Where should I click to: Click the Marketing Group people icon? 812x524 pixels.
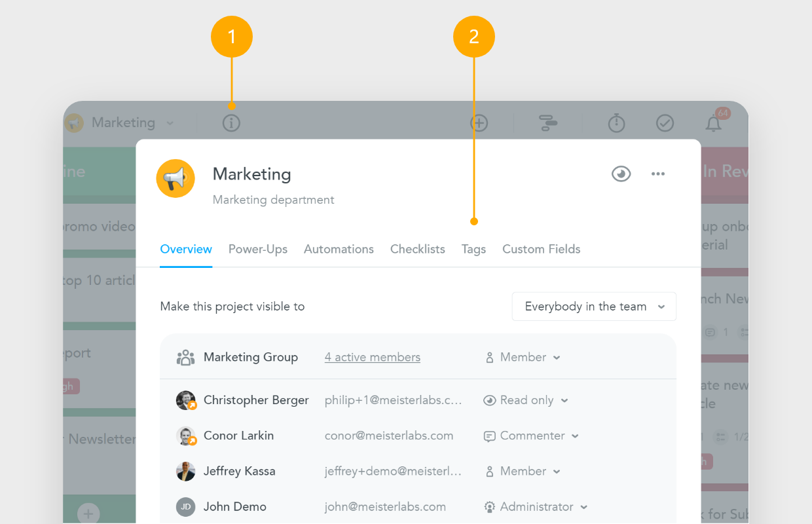(x=186, y=357)
